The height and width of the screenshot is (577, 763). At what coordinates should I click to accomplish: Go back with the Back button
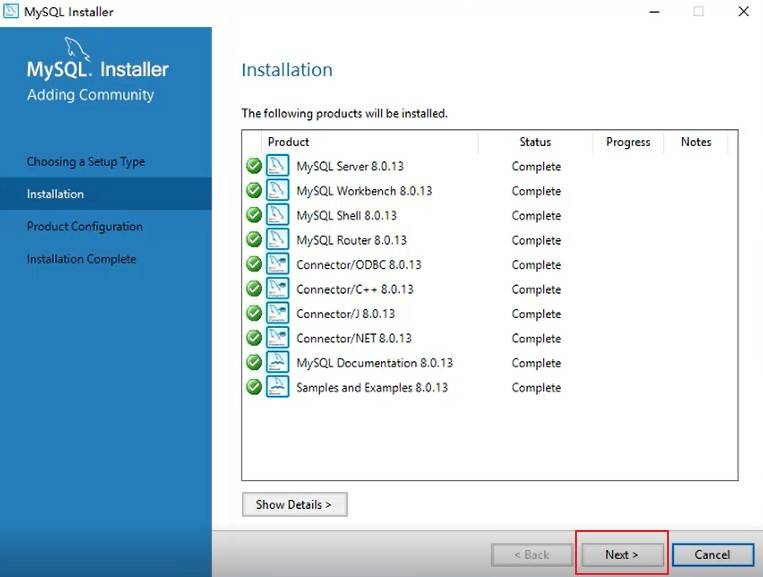coord(532,555)
